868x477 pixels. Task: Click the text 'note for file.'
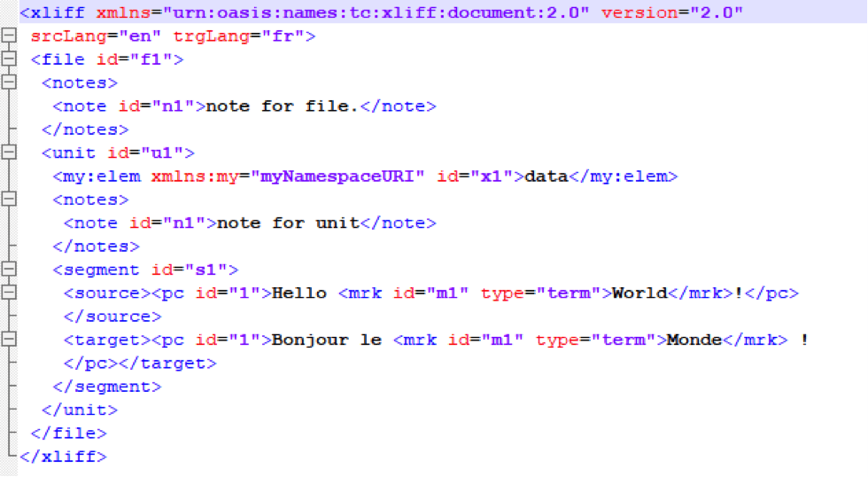click(283, 106)
